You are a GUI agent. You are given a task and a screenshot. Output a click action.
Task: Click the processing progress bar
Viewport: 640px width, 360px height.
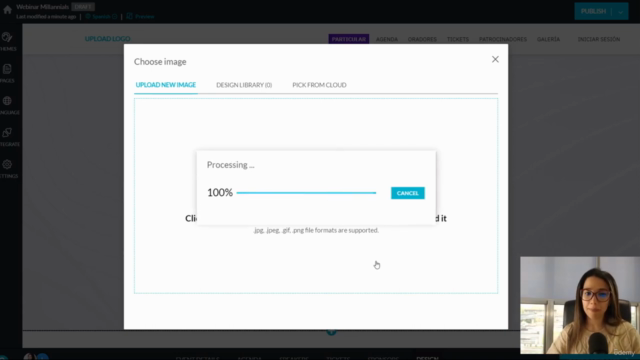307,193
